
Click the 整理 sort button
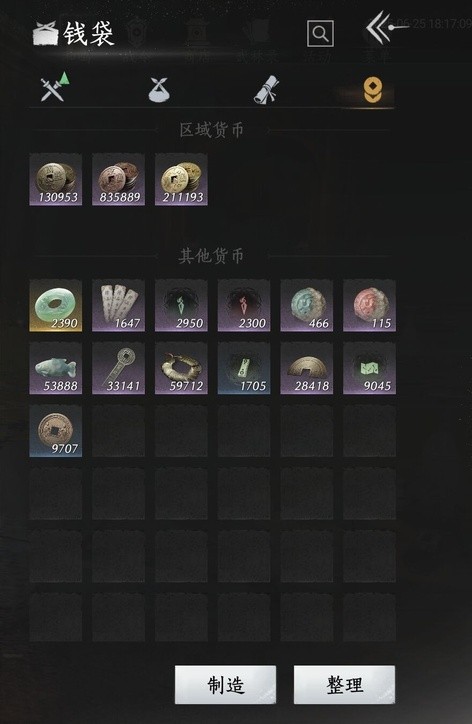click(345, 685)
